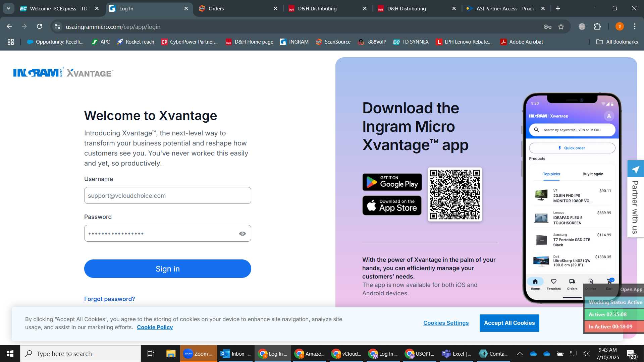Open the notification center icon
Viewport: 644px width, 362px height.
pos(632,354)
